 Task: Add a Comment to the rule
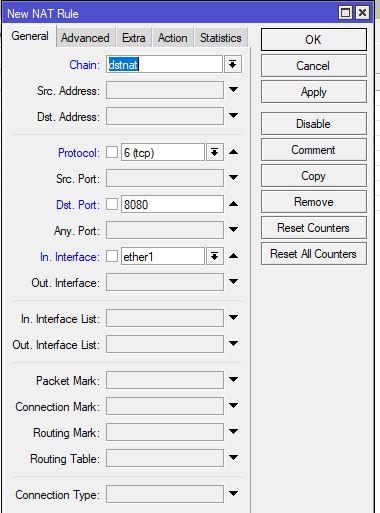(314, 150)
